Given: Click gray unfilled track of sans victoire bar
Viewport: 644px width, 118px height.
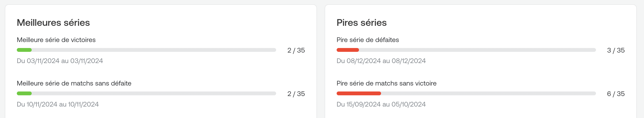Looking at the screenshot, I should [488, 94].
